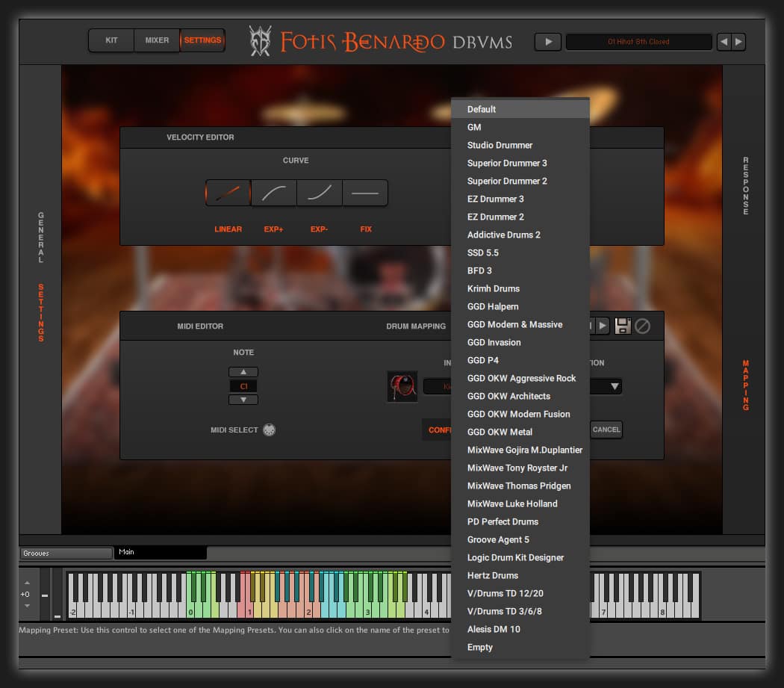This screenshot has height=688, width=784.
Task: Lower keyboard octave shift arrow
Action: click(x=27, y=605)
